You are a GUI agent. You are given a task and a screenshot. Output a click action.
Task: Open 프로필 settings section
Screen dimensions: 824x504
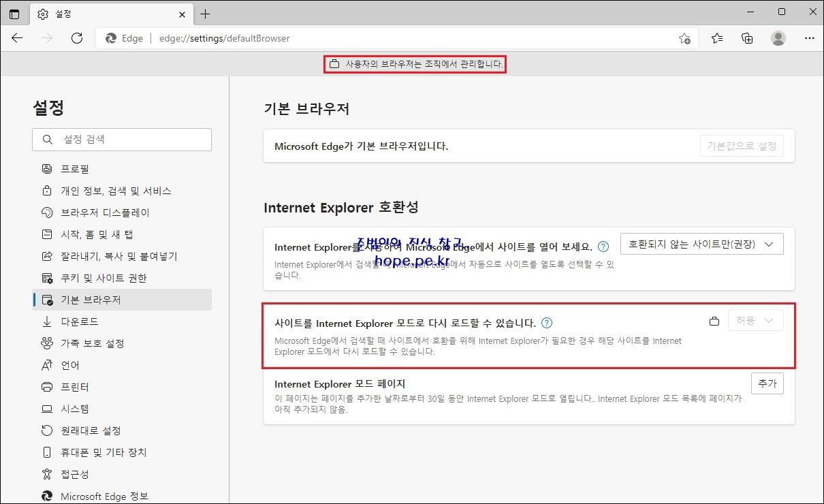(122, 169)
